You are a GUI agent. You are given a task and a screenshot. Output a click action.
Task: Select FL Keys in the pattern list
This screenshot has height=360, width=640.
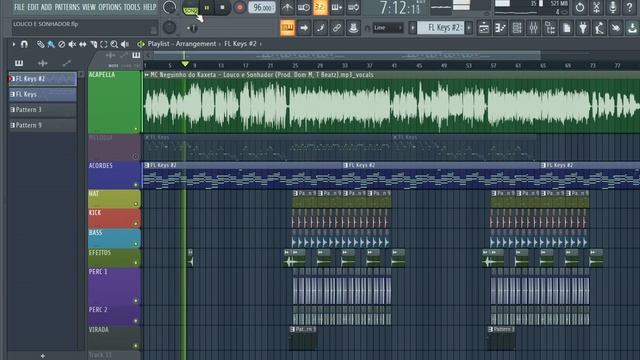pos(42,94)
